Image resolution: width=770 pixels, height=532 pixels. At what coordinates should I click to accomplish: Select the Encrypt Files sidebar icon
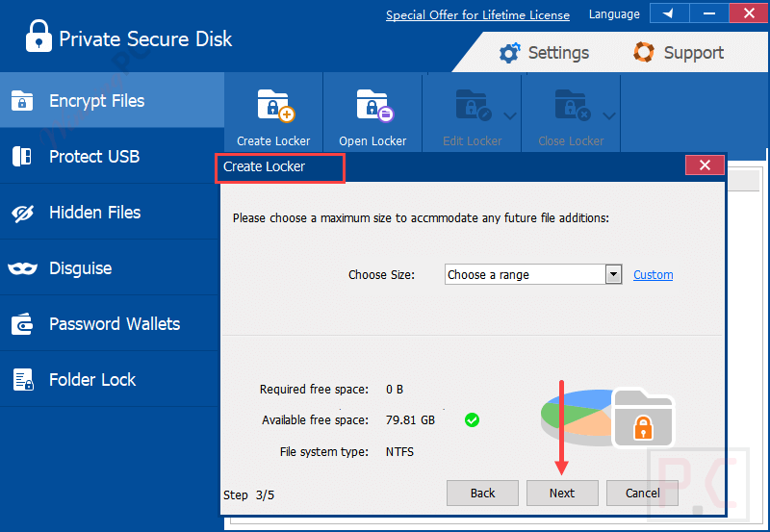22,101
